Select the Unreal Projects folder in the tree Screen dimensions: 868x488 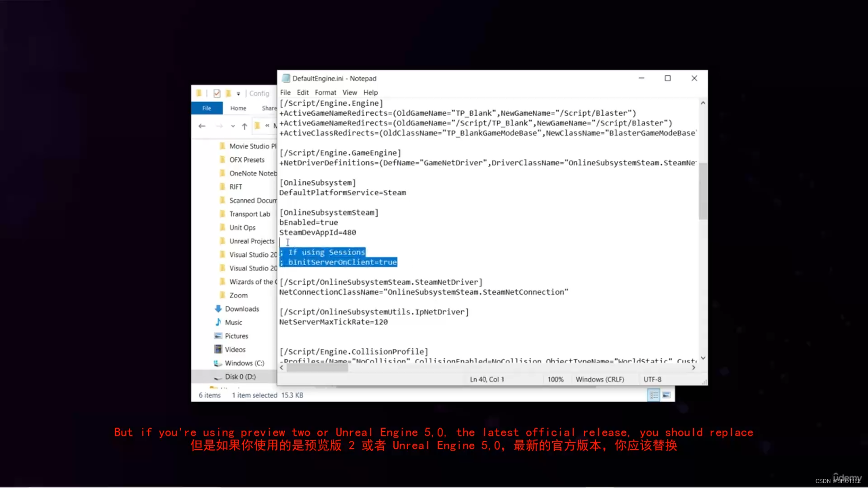(252, 241)
